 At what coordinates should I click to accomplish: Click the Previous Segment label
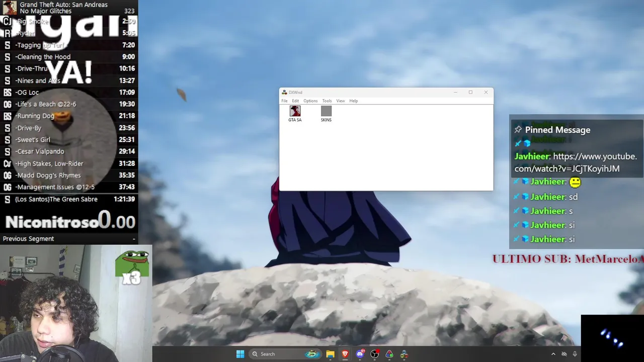tap(28, 239)
